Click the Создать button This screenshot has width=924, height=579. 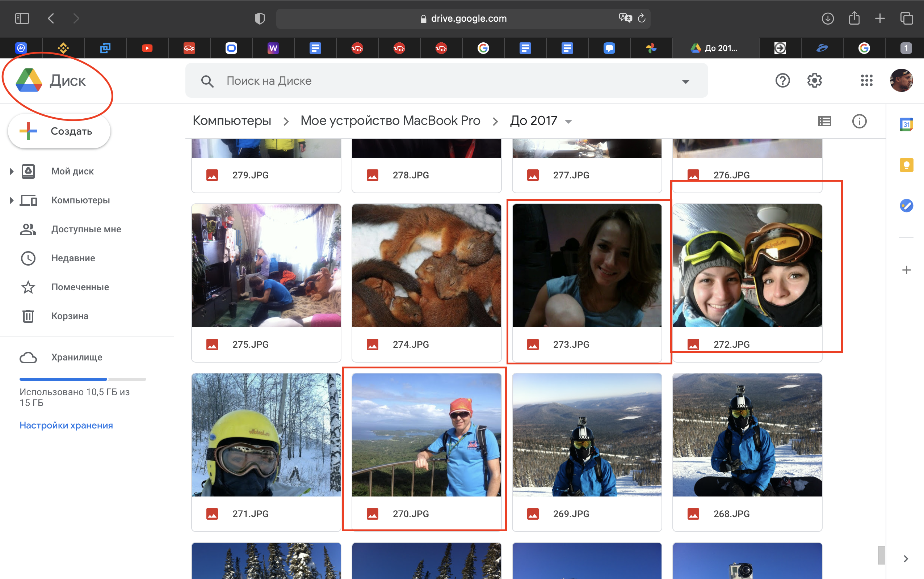coord(59,131)
